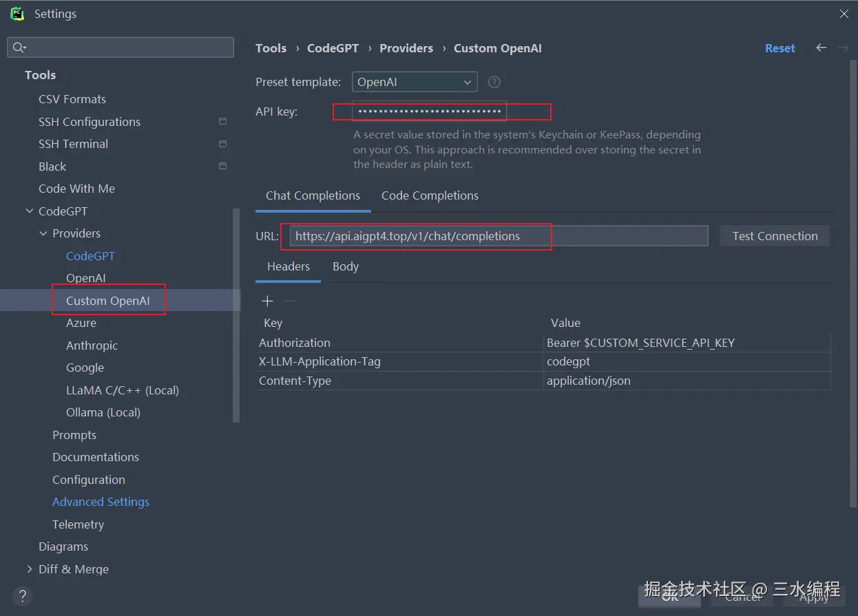Click the CodeGPT breadcrumb
858x616 pixels.
tap(333, 48)
